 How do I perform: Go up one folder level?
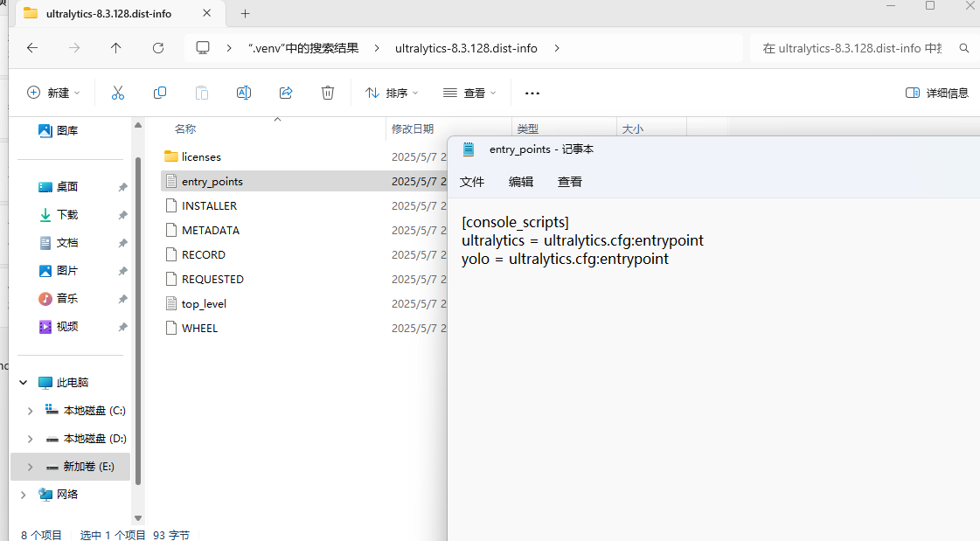tap(115, 48)
